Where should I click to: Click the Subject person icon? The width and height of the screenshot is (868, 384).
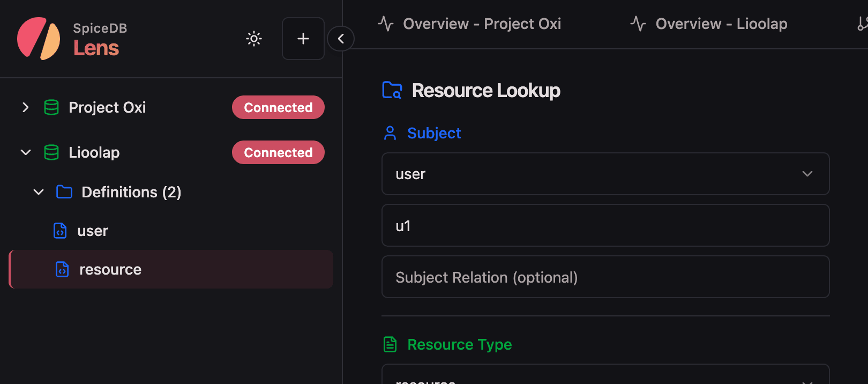coord(390,133)
